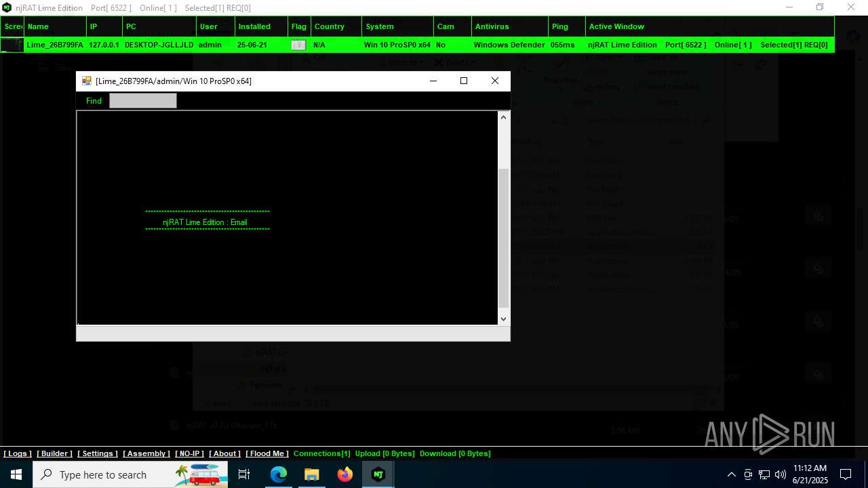Open the Assembly menu
Image resolution: width=868 pixels, height=488 pixels.
(x=146, y=453)
